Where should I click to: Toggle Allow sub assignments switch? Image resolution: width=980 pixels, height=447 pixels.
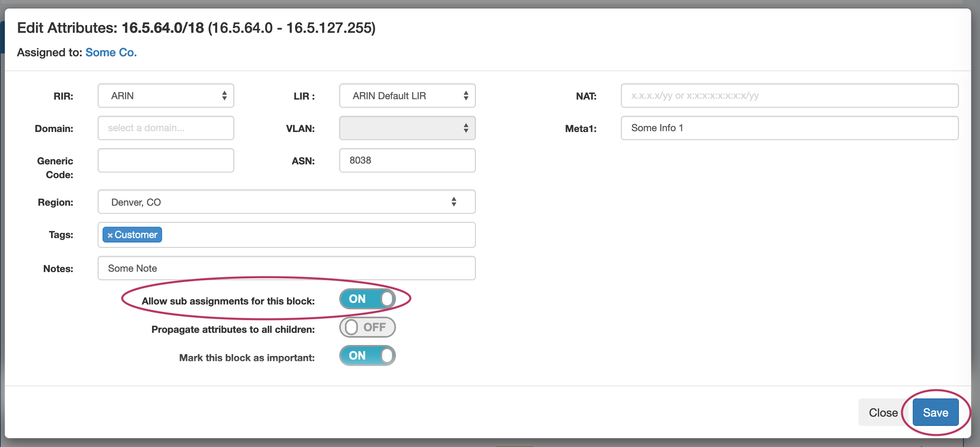367,299
